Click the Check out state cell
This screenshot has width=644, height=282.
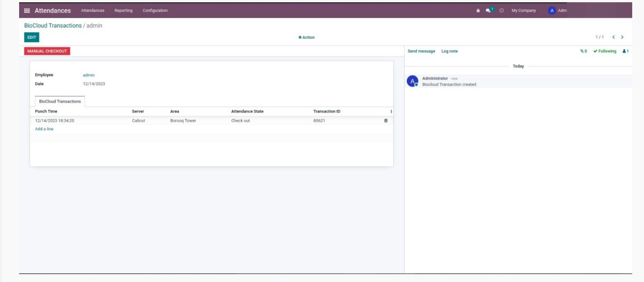(x=240, y=121)
